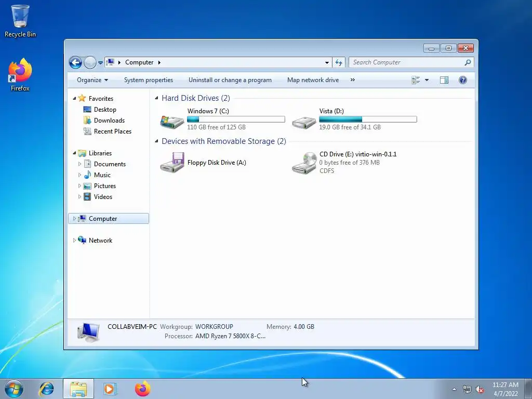Select the Floppy Disk Drive (A:) icon
532x399 pixels.
coord(172,163)
